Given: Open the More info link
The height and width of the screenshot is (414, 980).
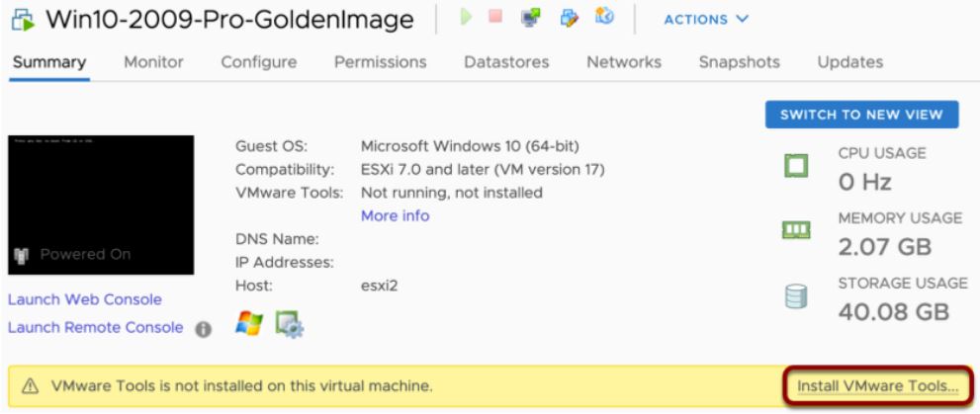Looking at the screenshot, I should 395,216.
